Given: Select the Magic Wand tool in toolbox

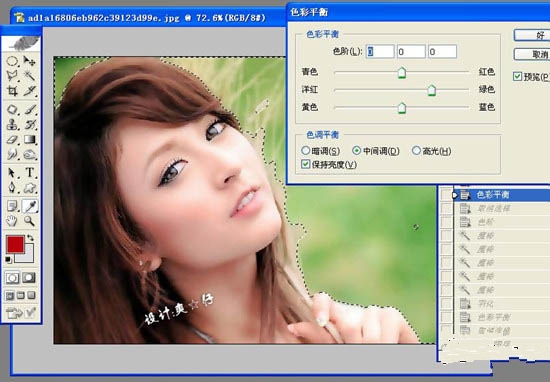Looking at the screenshot, I should click(x=29, y=76).
